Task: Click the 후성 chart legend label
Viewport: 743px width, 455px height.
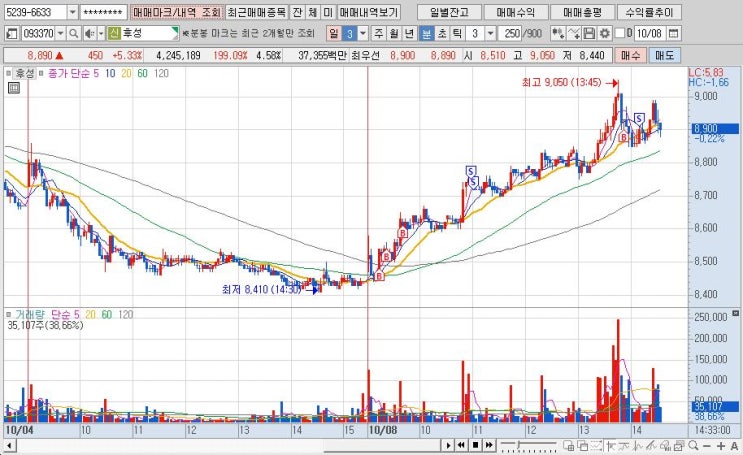Action: [x=25, y=73]
